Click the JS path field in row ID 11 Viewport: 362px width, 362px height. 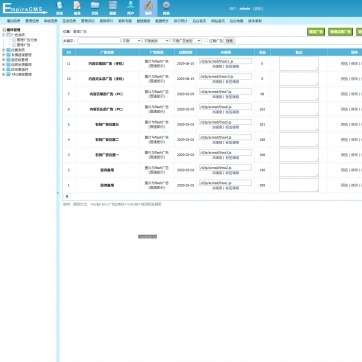225,61
